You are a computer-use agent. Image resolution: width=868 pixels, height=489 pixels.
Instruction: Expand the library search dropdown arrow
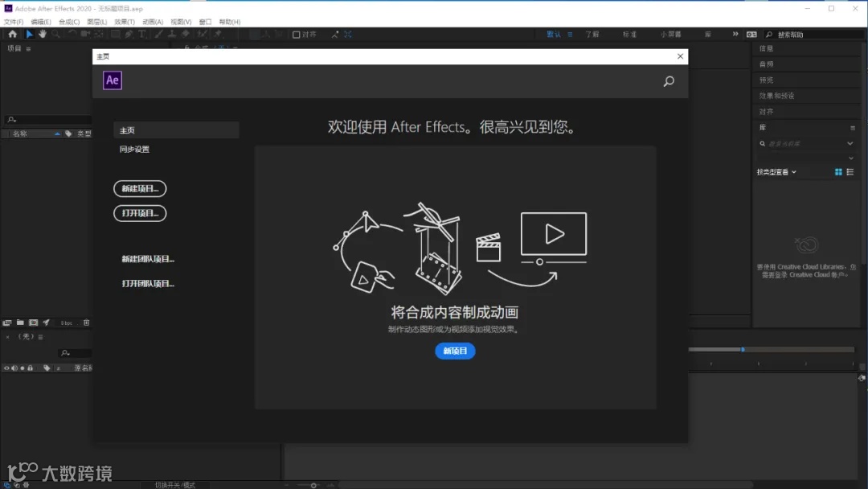850,143
